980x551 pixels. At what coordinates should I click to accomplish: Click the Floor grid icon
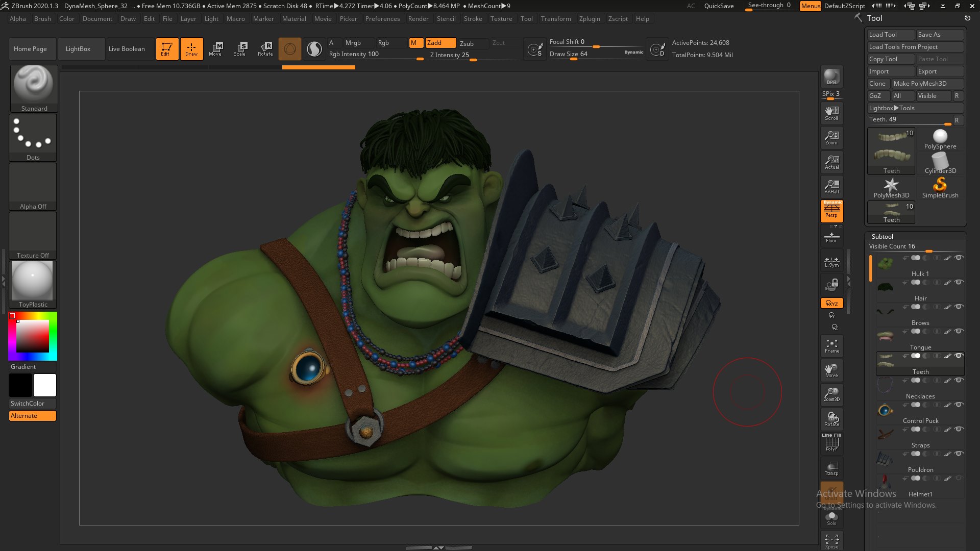[x=831, y=237]
